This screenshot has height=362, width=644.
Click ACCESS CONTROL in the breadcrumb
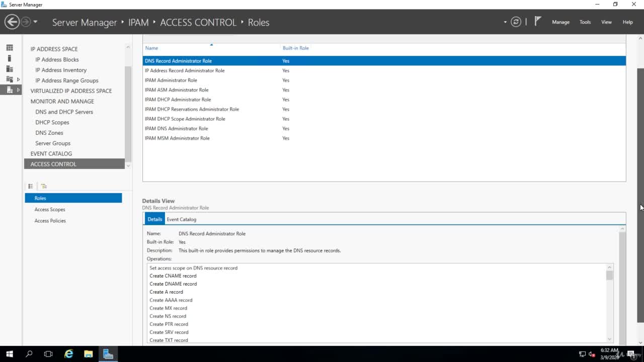coord(198,23)
